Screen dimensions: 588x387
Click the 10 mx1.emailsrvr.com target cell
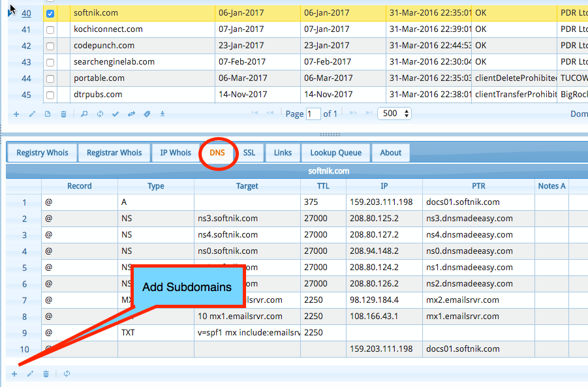tap(247, 317)
